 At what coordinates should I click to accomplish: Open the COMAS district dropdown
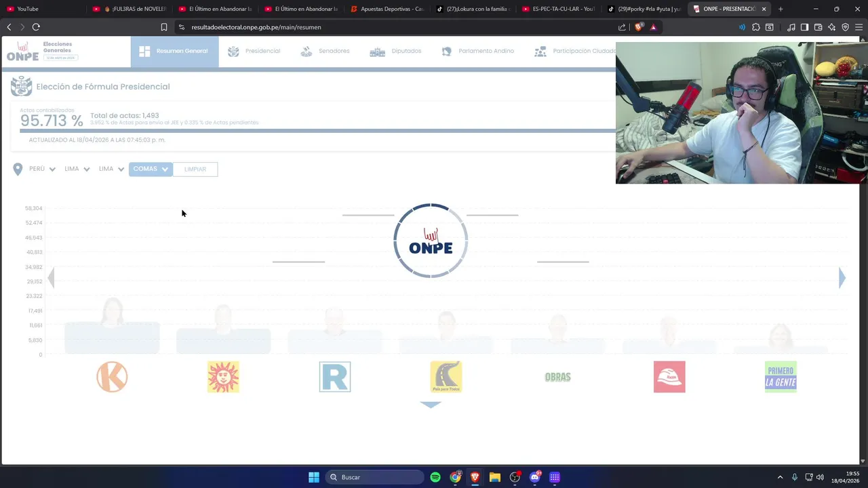coord(151,169)
